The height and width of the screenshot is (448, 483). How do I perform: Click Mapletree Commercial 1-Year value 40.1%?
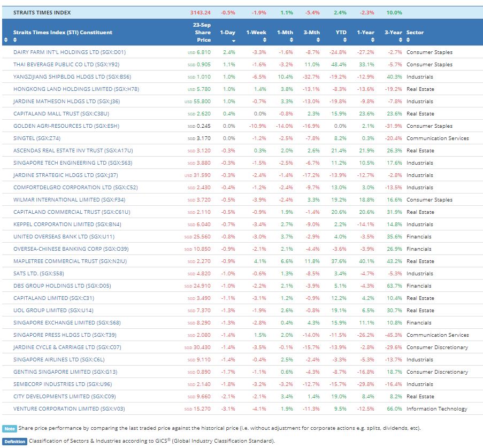pyautogui.click(x=367, y=261)
